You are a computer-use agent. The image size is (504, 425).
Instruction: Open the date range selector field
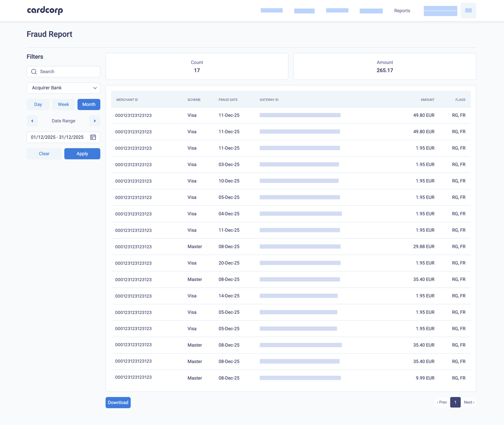[58, 137]
